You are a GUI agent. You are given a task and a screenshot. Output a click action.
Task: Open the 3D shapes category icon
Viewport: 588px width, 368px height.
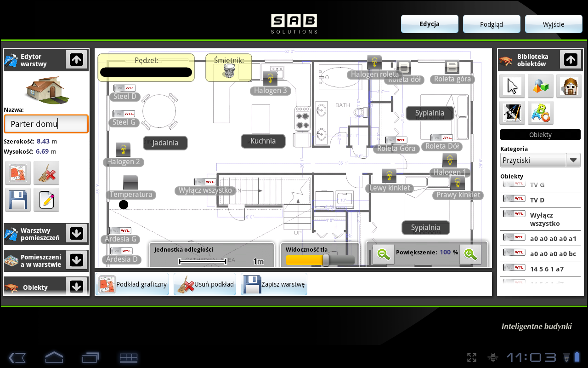(x=541, y=86)
